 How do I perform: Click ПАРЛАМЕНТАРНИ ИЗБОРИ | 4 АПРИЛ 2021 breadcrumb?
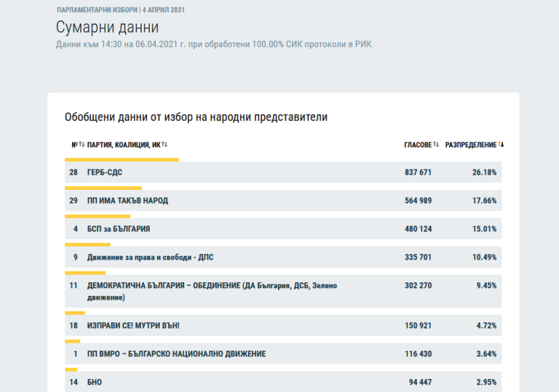click(121, 10)
